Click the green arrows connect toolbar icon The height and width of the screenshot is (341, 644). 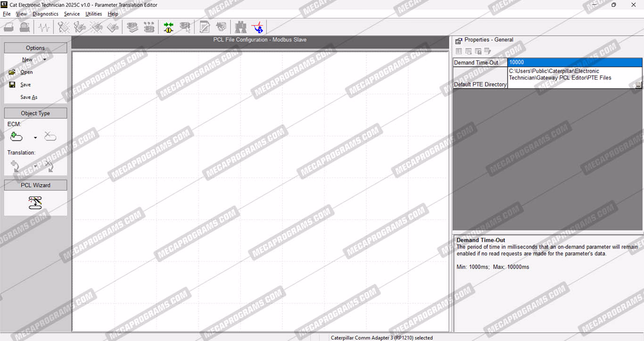pos(168,27)
